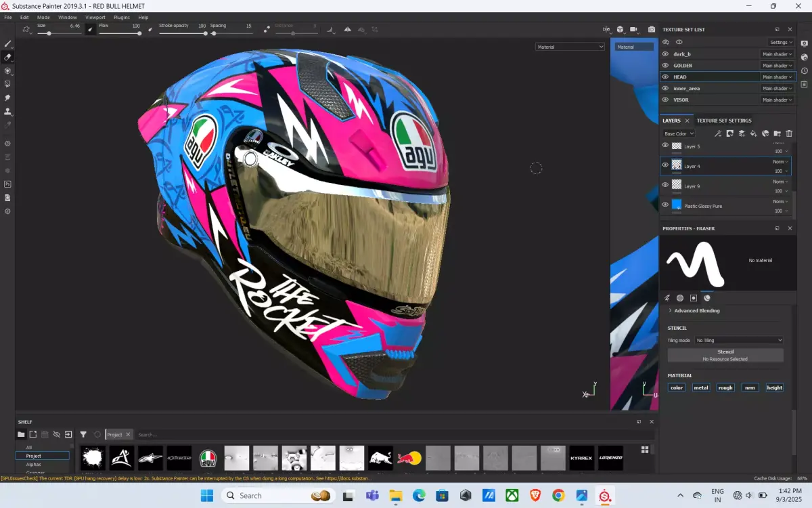This screenshot has width=812, height=508.
Task: Select the Smudge tool
Action: pos(7,98)
